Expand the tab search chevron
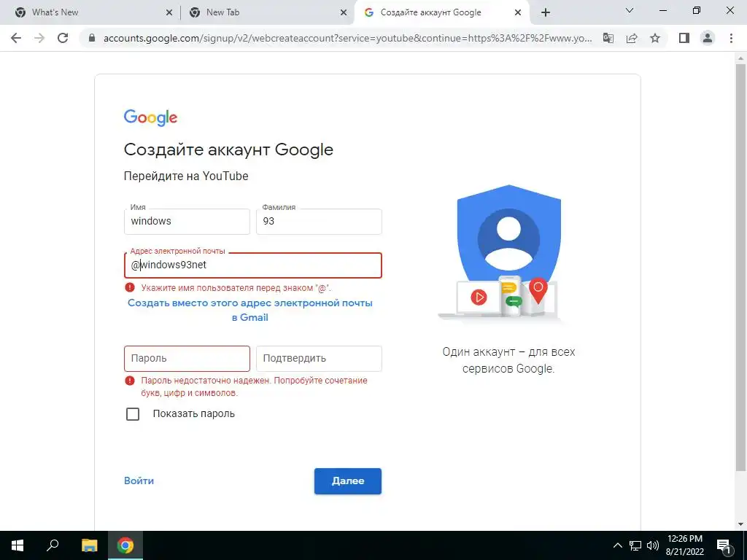The height and width of the screenshot is (560, 747). (630, 10)
